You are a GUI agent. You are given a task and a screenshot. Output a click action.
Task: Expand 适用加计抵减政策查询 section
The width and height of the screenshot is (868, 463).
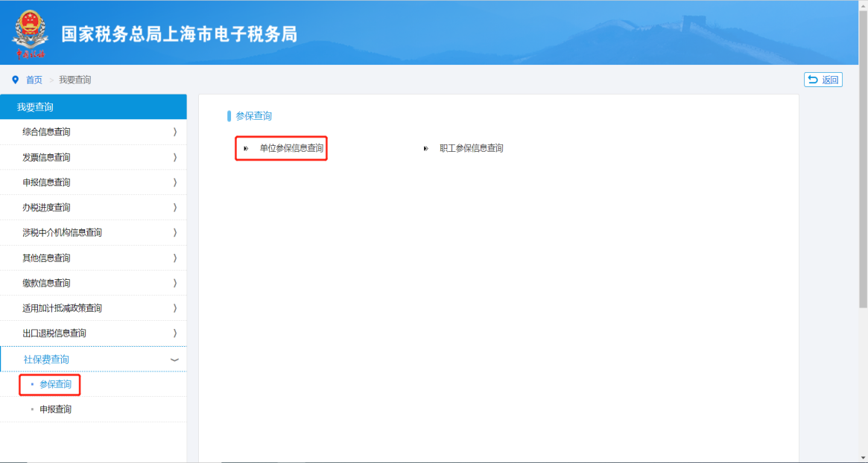(93, 308)
